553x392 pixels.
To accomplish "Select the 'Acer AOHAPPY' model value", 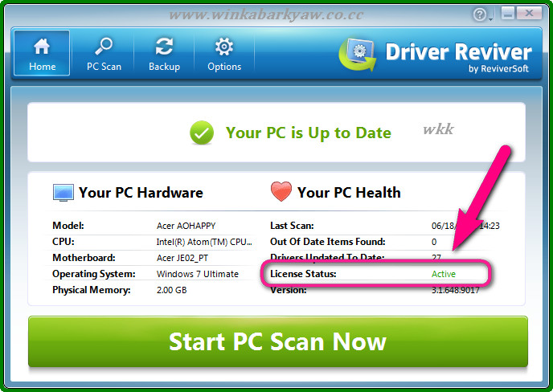I will click(x=186, y=226).
